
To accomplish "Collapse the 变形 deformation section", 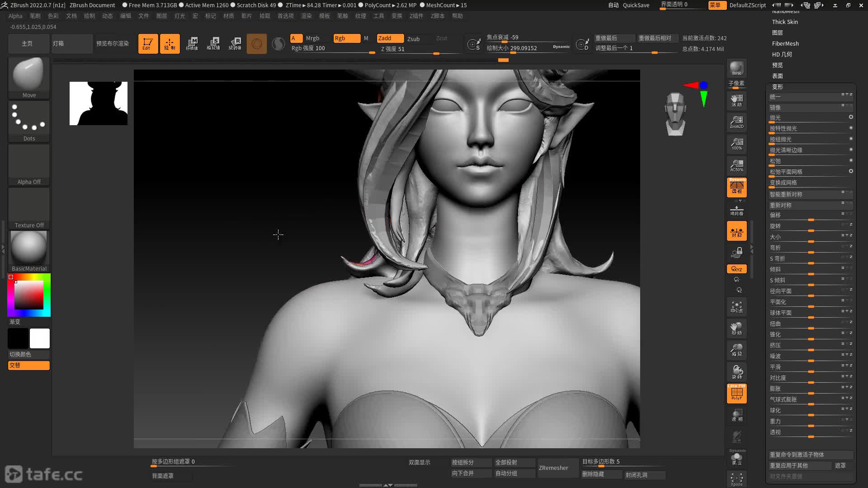I will (x=777, y=87).
